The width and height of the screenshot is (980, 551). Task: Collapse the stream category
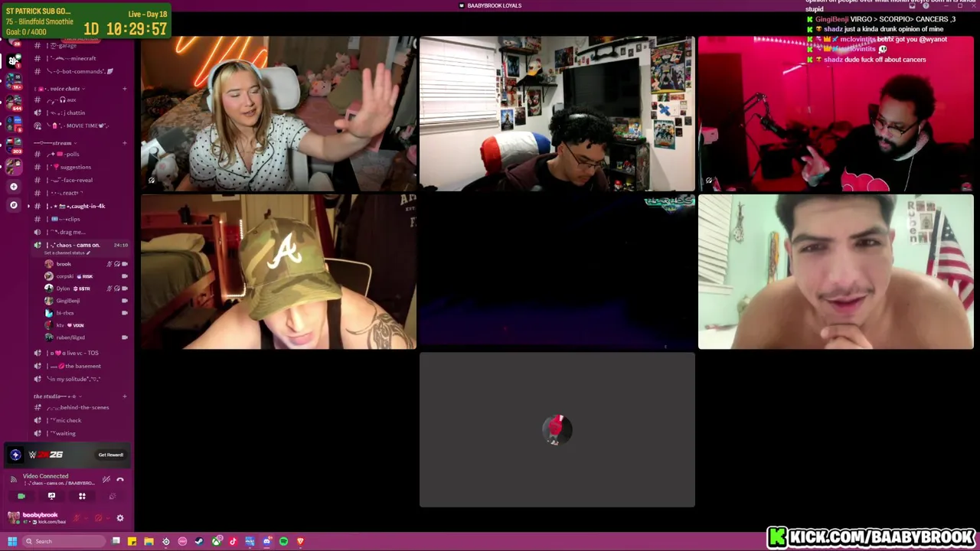pyautogui.click(x=54, y=143)
